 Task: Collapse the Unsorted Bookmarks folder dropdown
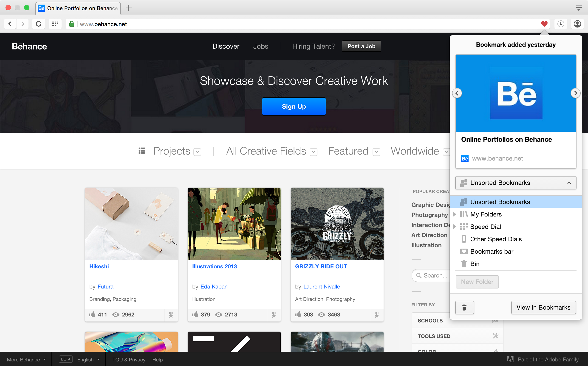pyautogui.click(x=569, y=183)
